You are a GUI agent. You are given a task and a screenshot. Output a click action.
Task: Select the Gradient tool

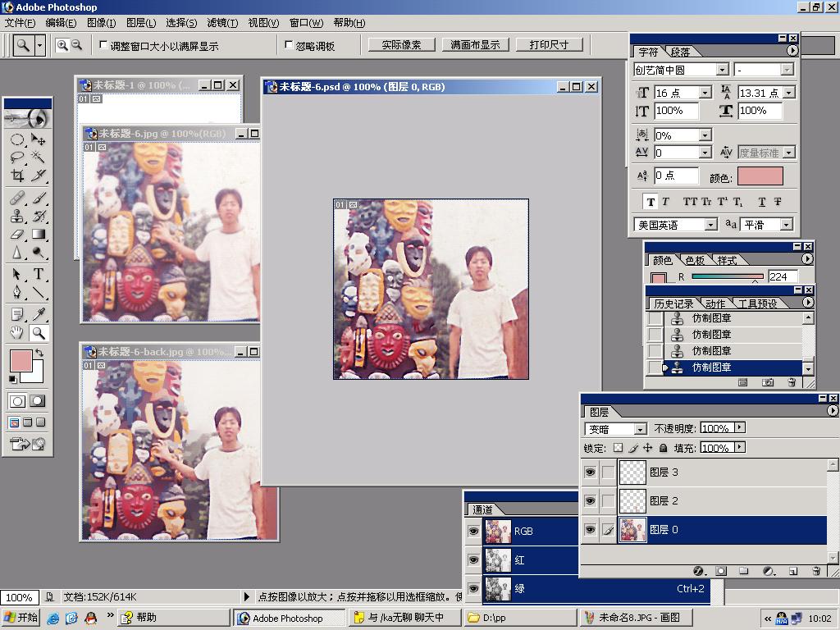[x=38, y=235]
